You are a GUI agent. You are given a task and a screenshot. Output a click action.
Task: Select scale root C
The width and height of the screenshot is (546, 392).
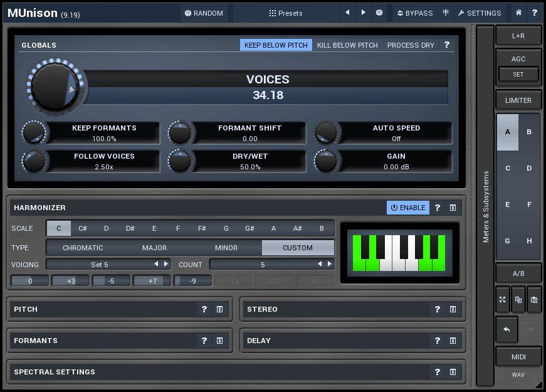coord(58,228)
